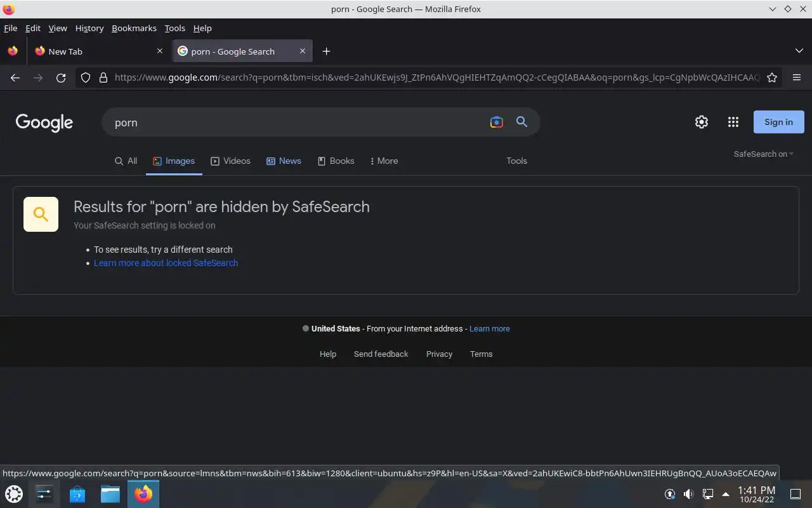Screen dimensions: 812x508
Task: Open the tracking protection shield icon
Action: point(86,77)
